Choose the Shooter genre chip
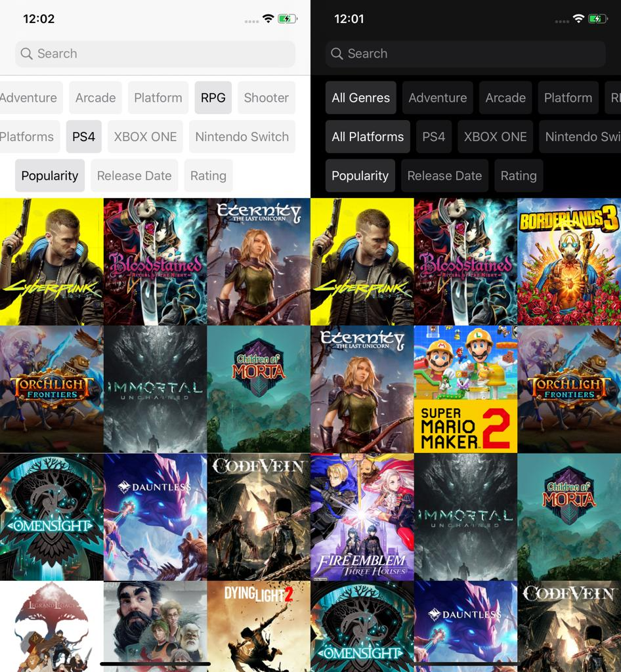 (266, 98)
